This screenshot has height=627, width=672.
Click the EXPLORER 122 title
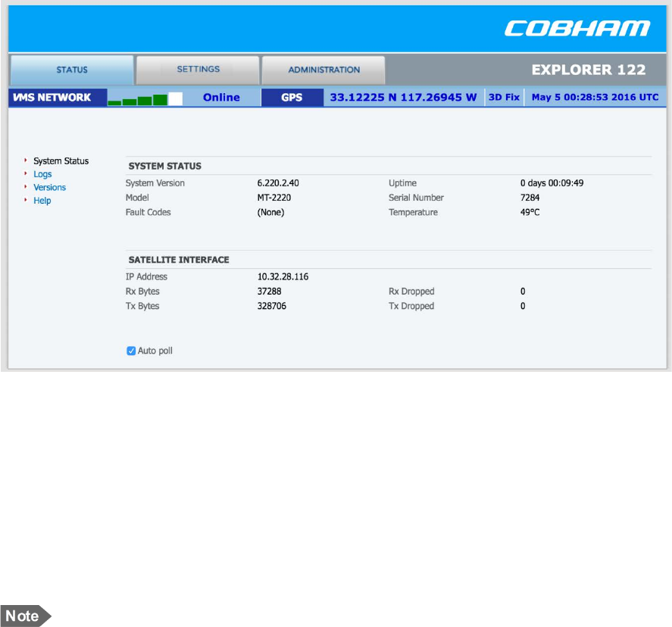[589, 70]
